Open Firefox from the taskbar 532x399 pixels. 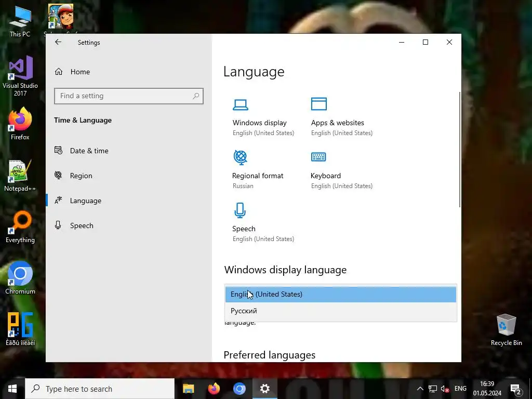[214, 389]
